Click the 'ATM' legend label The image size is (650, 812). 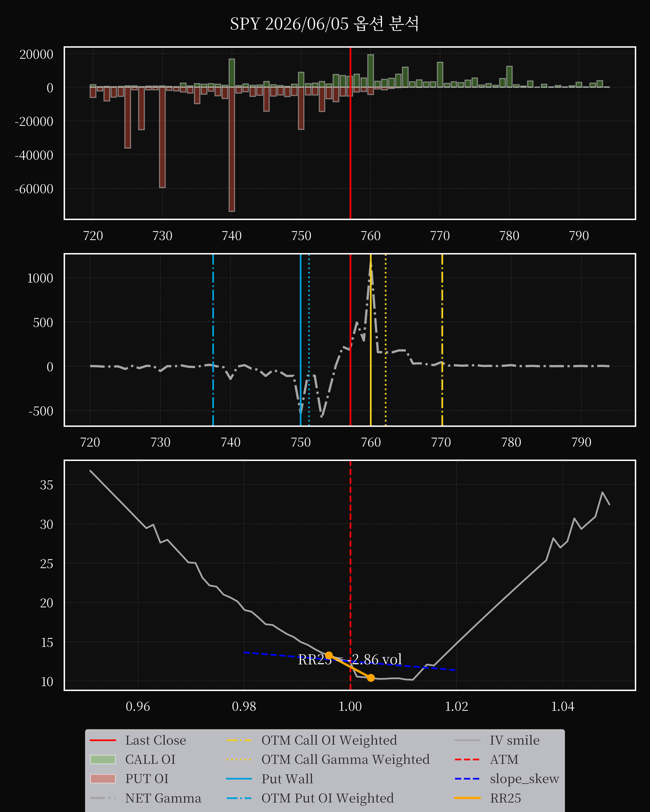click(x=504, y=760)
